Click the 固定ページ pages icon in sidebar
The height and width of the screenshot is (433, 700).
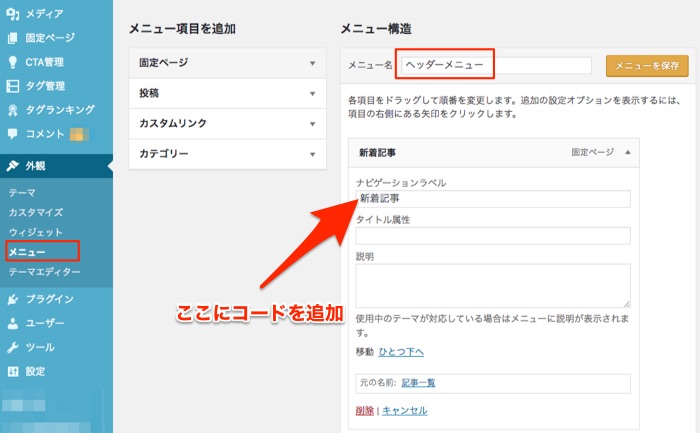12,38
